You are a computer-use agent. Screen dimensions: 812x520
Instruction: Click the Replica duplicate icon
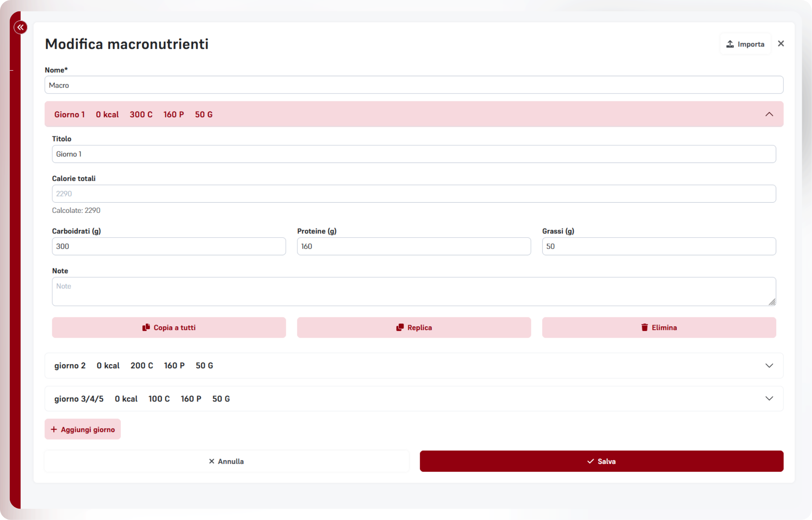point(400,328)
